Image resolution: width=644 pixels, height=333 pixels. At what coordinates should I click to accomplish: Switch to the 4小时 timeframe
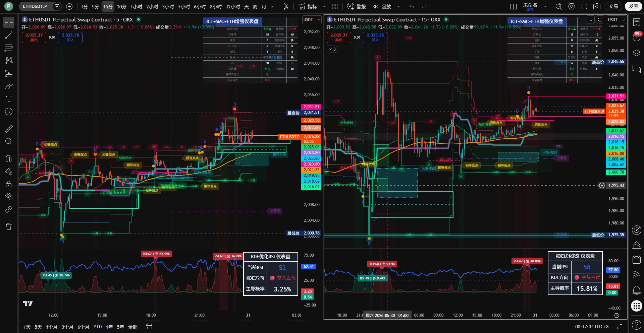click(184, 6)
